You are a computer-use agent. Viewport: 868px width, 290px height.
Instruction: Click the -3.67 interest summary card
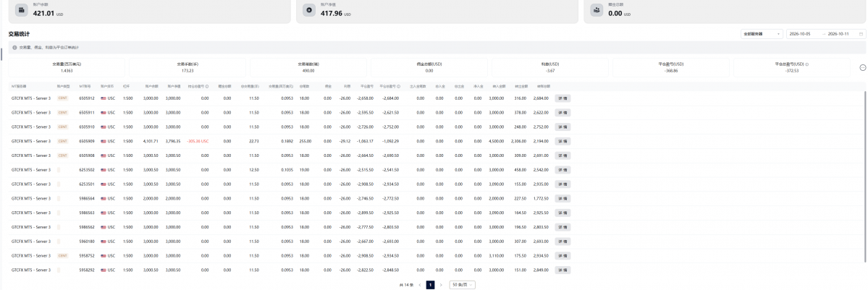click(x=549, y=67)
